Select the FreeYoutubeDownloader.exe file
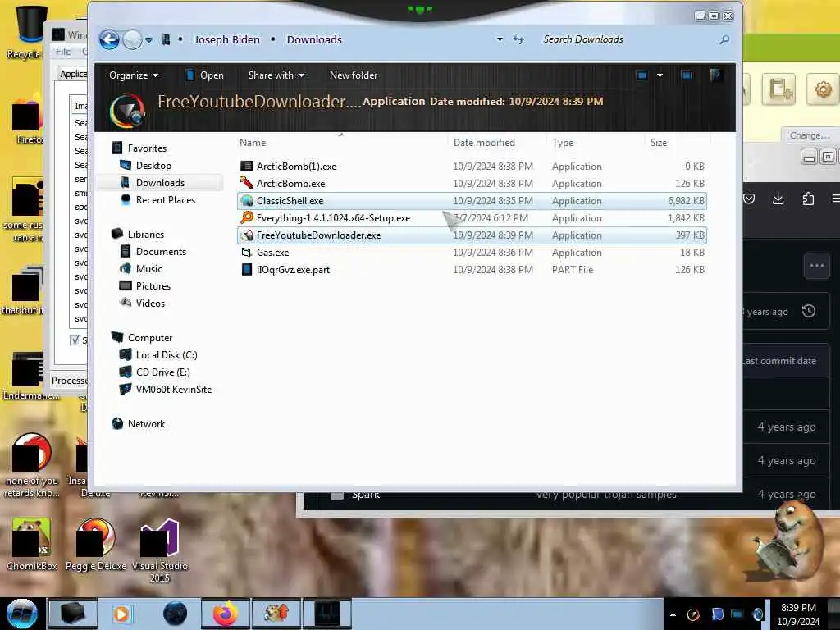This screenshot has height=630, width=840. pyautogui.click(x=472, y=235)
